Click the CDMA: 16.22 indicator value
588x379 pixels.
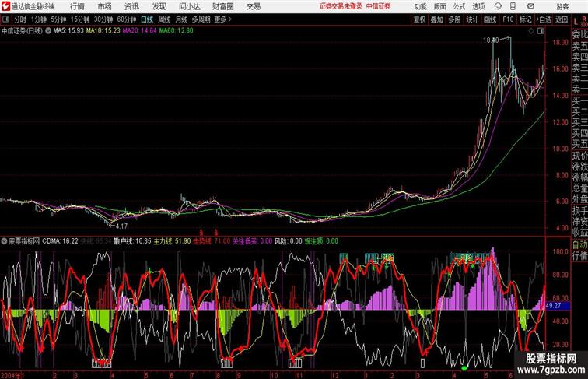(x=60, y=241)
